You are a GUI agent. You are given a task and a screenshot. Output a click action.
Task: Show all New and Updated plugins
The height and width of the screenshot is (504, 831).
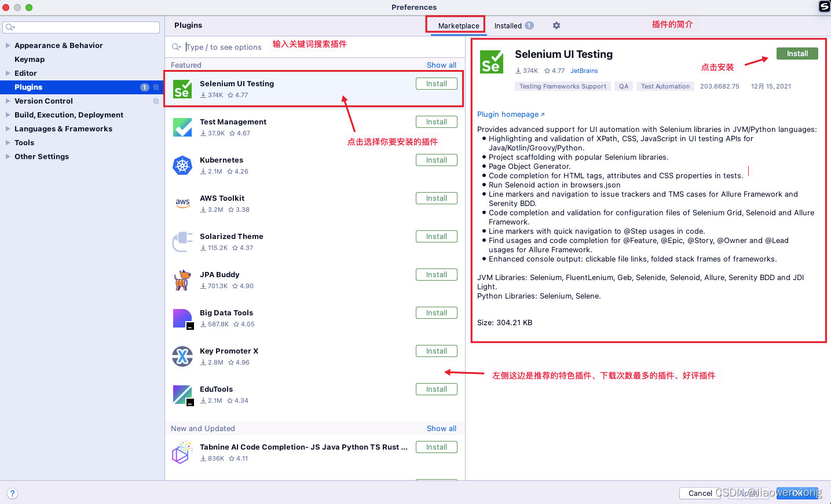point(441,428)
